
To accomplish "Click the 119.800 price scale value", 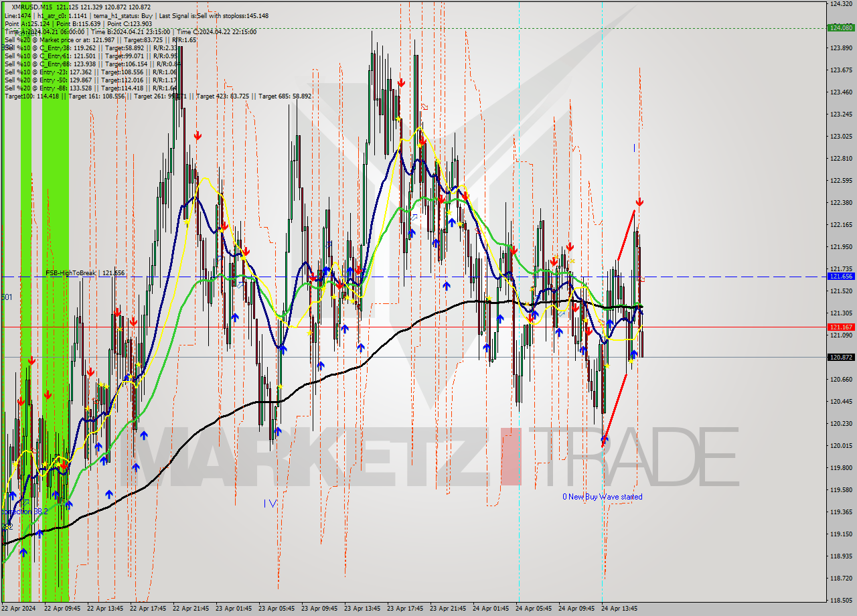I will (x=841, y=468).
